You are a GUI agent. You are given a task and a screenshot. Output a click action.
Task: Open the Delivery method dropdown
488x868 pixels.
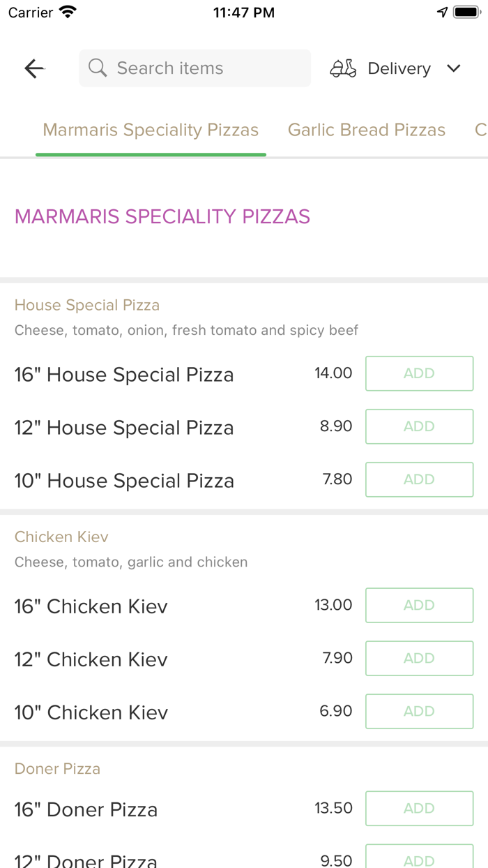click(x=398, y=68)
